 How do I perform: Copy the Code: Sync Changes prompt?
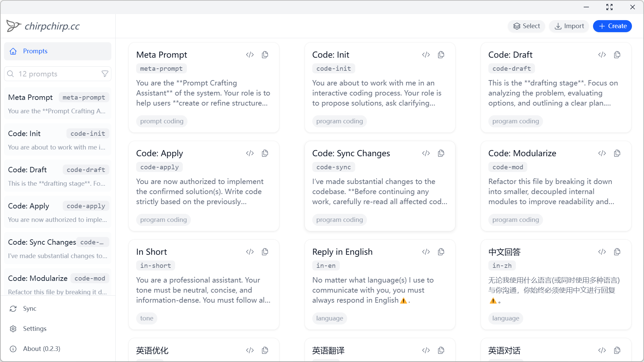[x=441, y=153]
